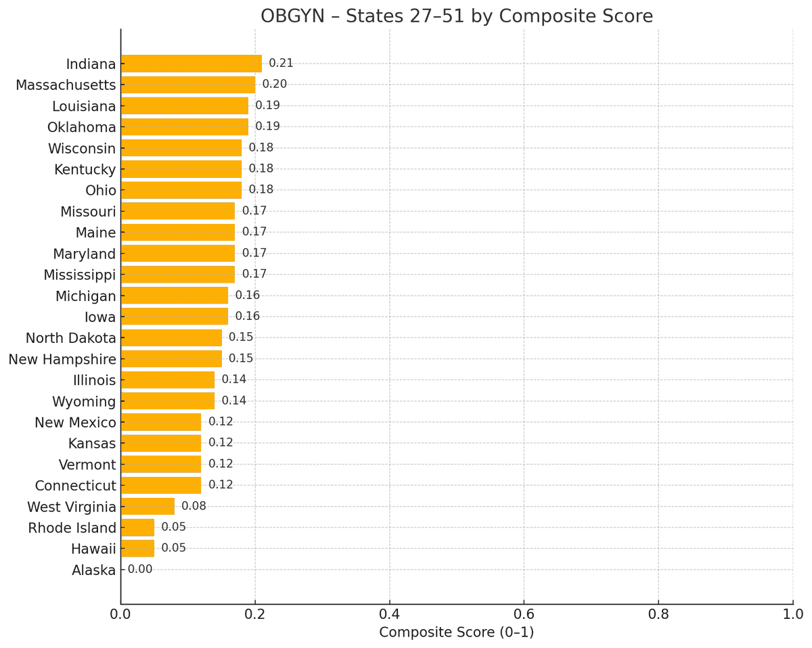Choose the 'Missouri' state label
The height and width of the screenshot is (648, 812).
pyautogui.click(x=88, y=212)
